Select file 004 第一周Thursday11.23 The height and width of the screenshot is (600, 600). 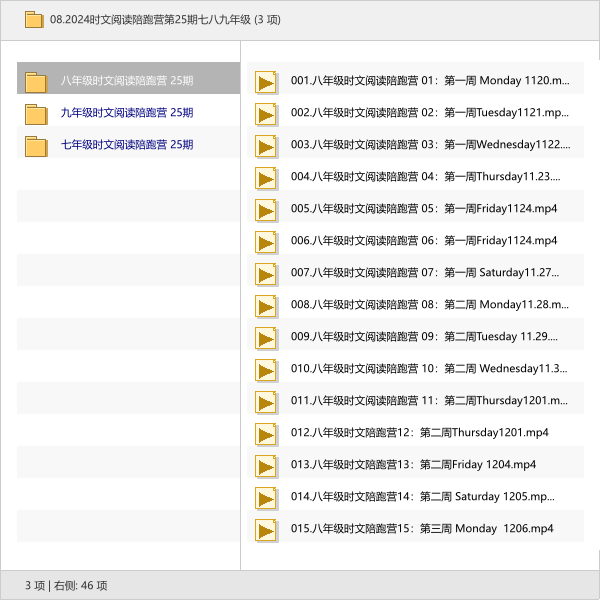coord(425,177)
